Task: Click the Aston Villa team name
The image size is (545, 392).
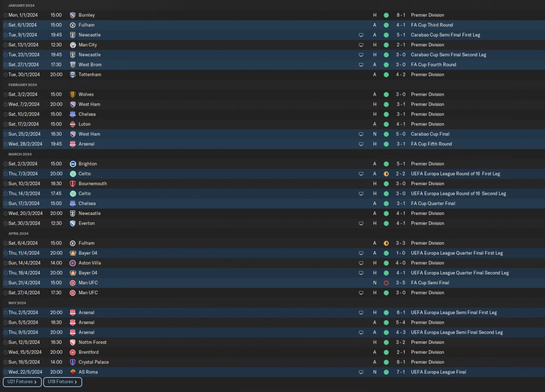Action: pos(90,263)
